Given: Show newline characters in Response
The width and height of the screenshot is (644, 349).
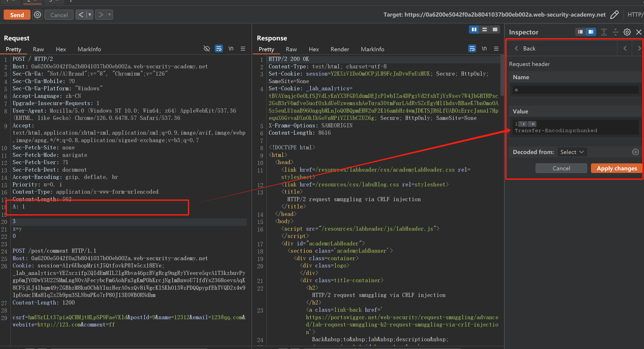Looking at the screenshot, I should pos(484,49).
